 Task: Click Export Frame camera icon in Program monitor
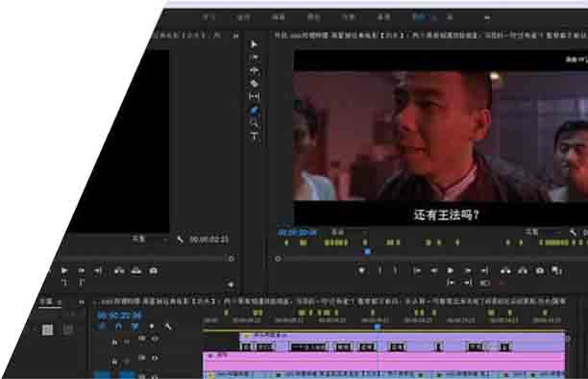tap(540, 270)
